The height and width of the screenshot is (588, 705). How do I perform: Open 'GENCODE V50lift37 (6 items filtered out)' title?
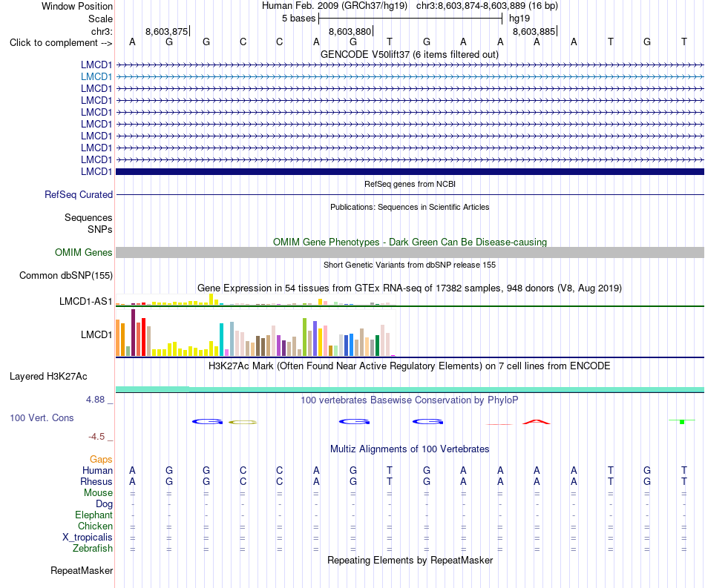(410, 54)
